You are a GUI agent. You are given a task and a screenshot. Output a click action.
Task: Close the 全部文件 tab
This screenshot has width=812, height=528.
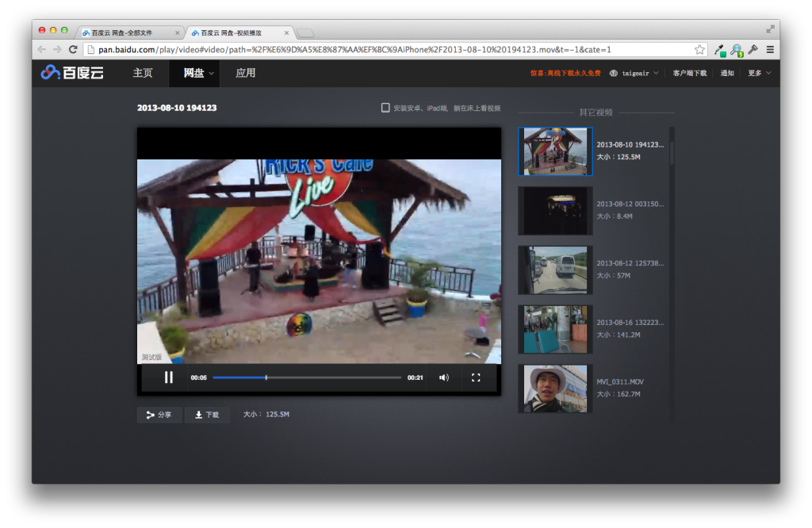click(177, 33)
